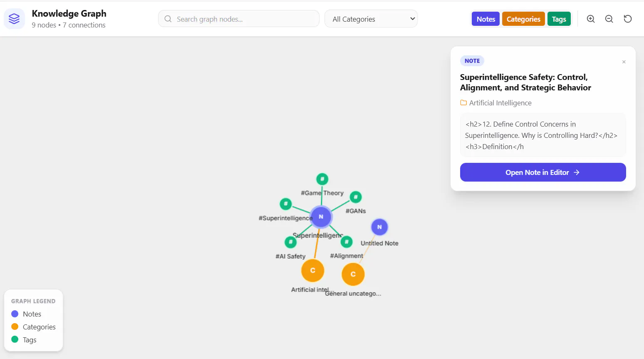Image resolution: width=644 pixels, height=359 pixels.
Task: Click the Categories legend color dot
Action: [x=15, y=327]
